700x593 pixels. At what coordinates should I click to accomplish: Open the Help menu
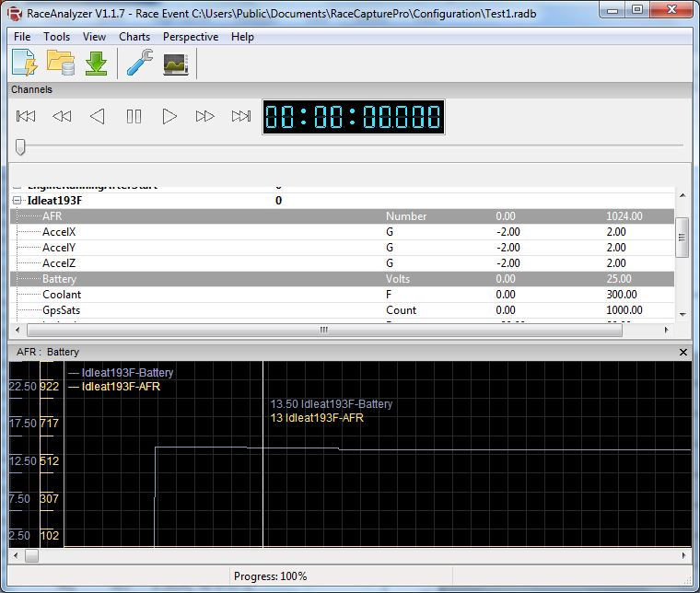[242, 37]
